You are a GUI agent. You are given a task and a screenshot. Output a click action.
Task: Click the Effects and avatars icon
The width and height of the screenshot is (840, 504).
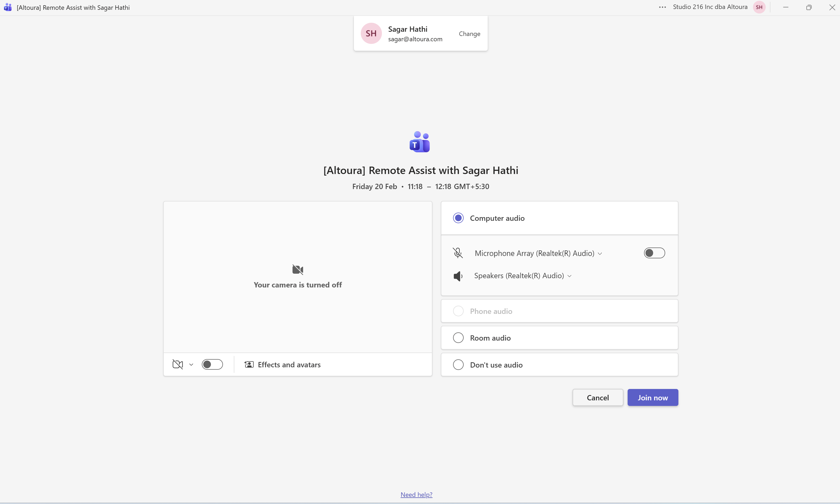click(249, 364)
